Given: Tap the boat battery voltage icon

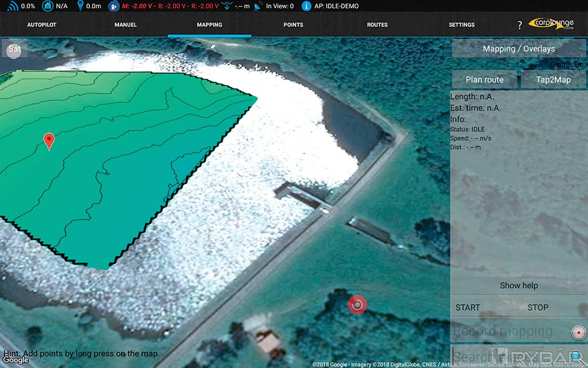Looking at the screenshot, I should (x=113, y=6).
